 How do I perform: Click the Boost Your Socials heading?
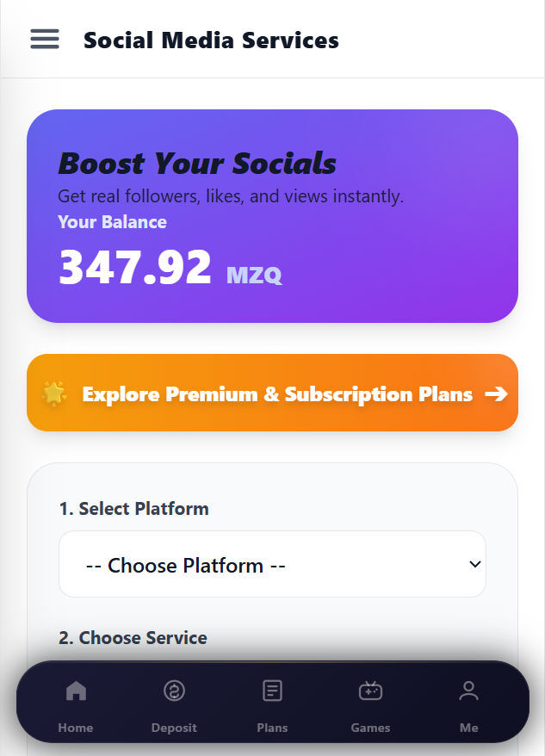pos(197,164)
